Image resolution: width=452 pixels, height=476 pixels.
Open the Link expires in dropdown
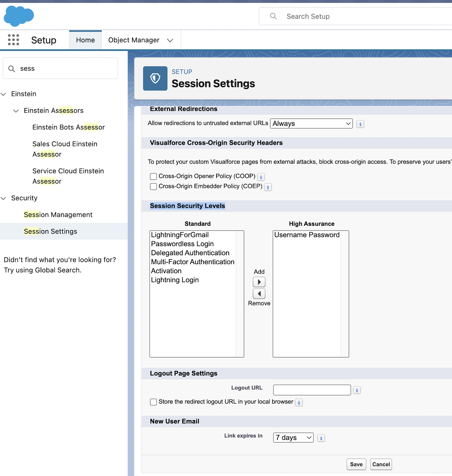pyautogui.click(x=293, y=438)
